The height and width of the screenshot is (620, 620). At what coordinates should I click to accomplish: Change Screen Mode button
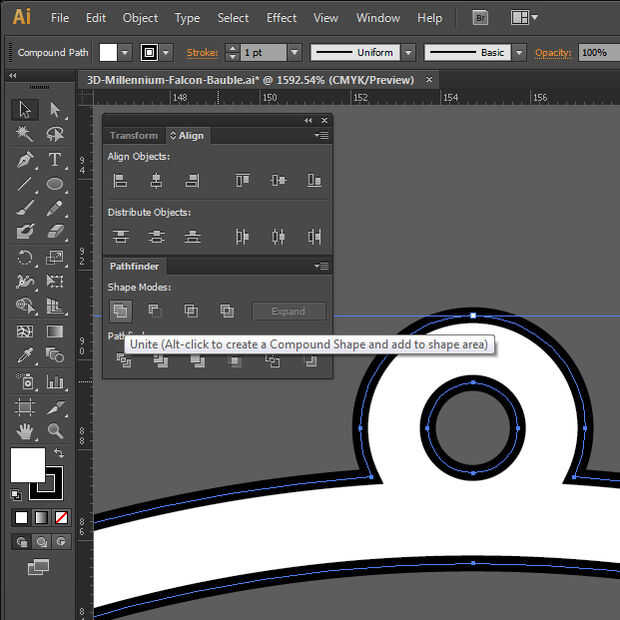click(38, 567)
